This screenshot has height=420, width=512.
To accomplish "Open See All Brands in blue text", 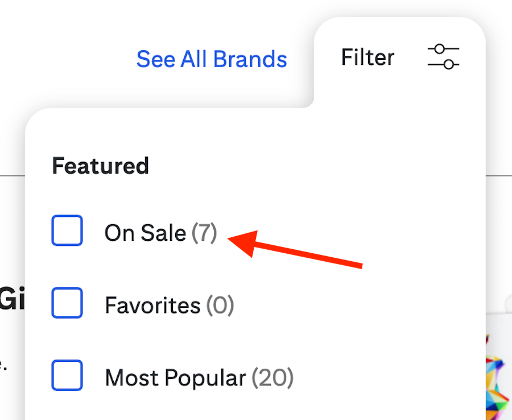I will pos(211,59).
